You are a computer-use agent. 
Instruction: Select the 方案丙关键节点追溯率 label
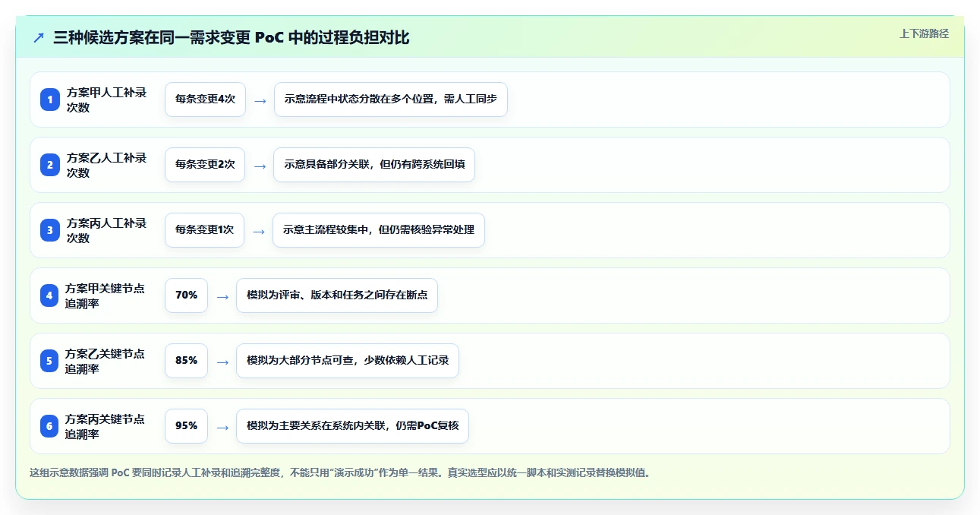click(106, 426)
